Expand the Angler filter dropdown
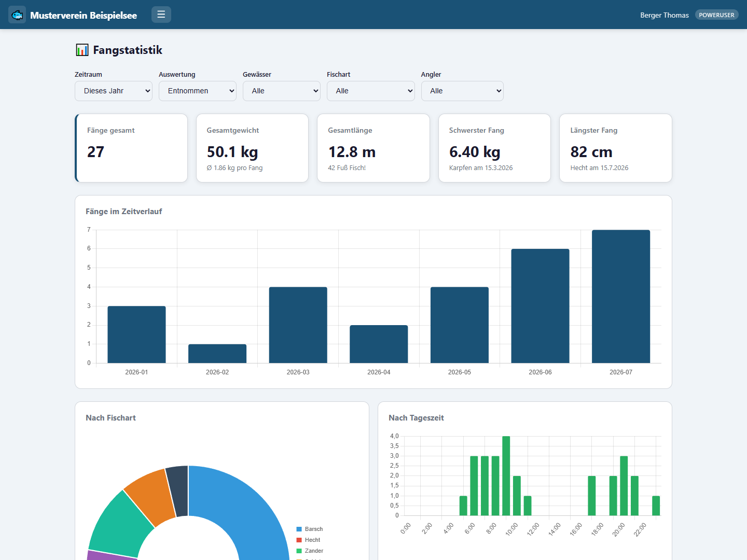Image resolution: width=747 pixels, height=560 pixels. [x=462, y=91]
